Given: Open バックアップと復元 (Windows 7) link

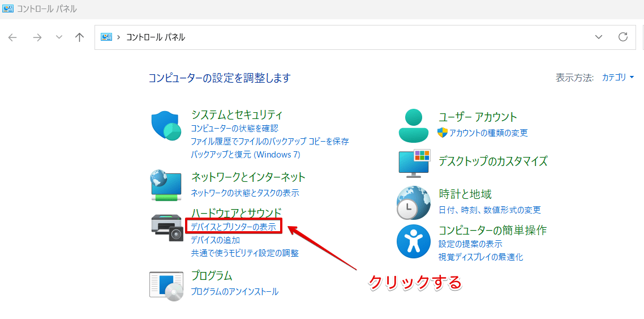Looking at the screenshot, I should [246, 155].
